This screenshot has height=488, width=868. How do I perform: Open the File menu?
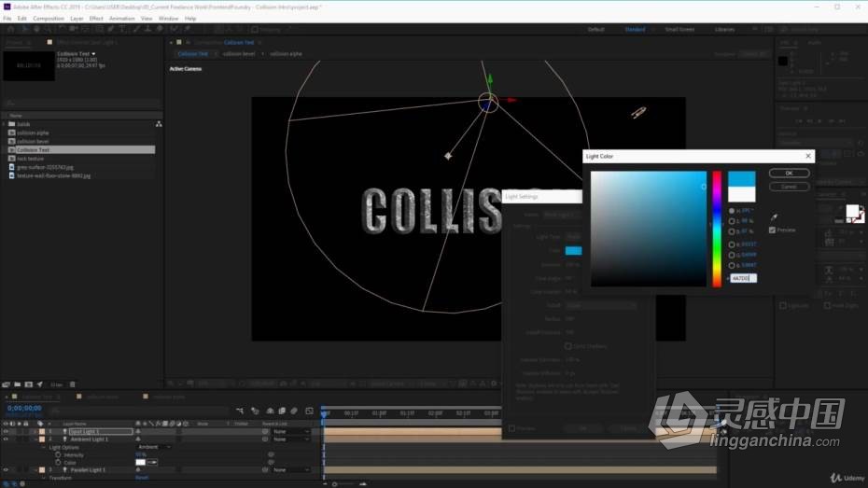(7, 19)
